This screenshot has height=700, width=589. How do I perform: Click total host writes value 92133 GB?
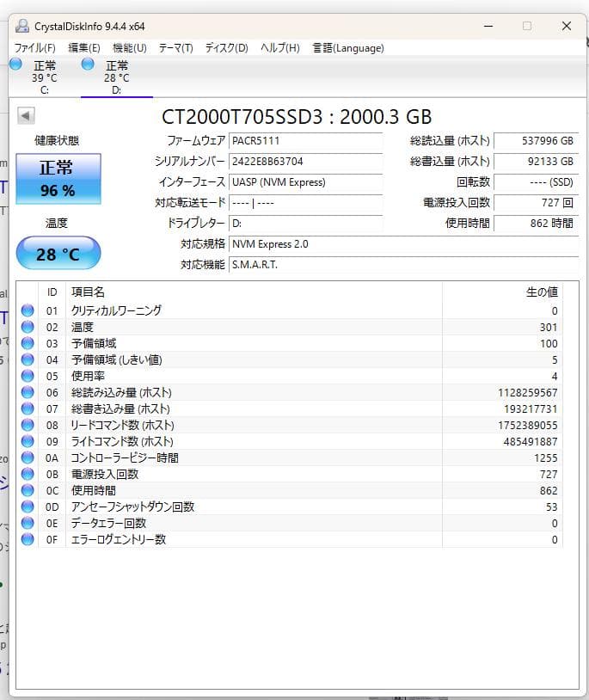pos(537,162)
